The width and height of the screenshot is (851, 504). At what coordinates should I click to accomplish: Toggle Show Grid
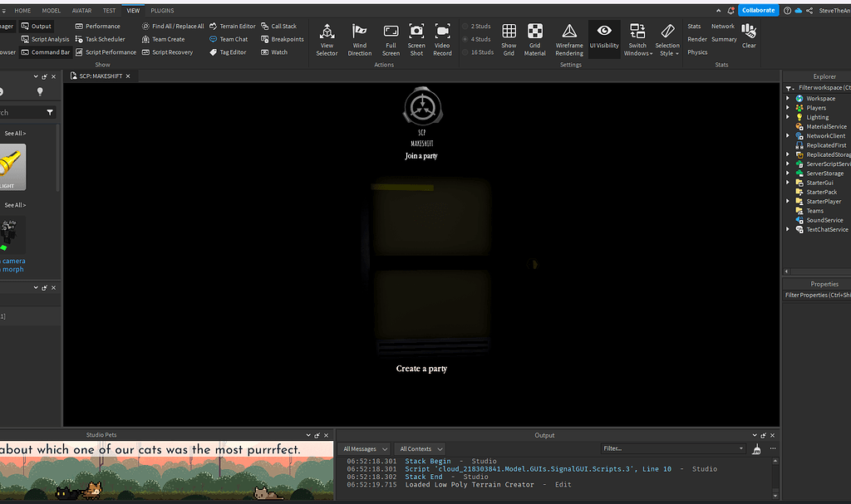tap(509, 39)
